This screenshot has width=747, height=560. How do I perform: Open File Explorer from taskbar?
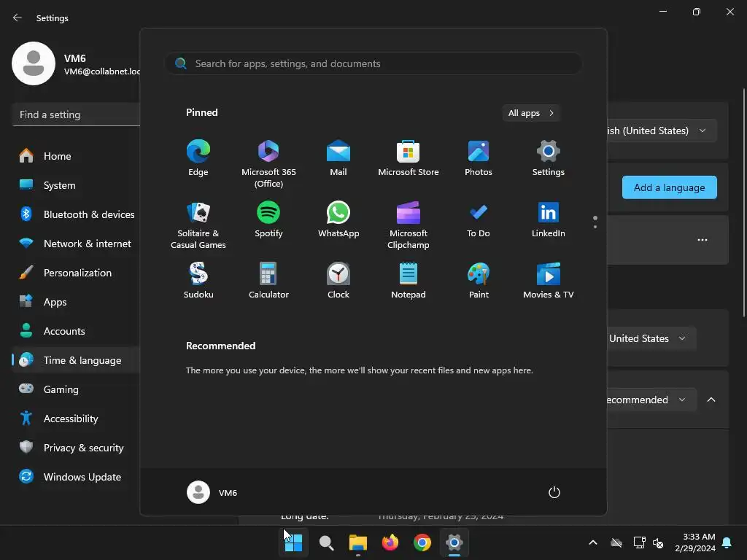357,542
